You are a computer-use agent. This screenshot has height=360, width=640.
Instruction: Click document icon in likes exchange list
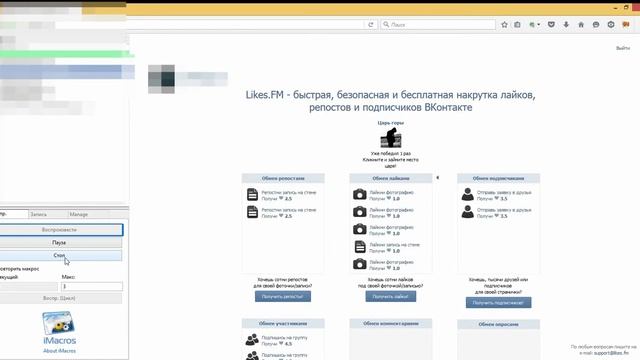point(360,247)
